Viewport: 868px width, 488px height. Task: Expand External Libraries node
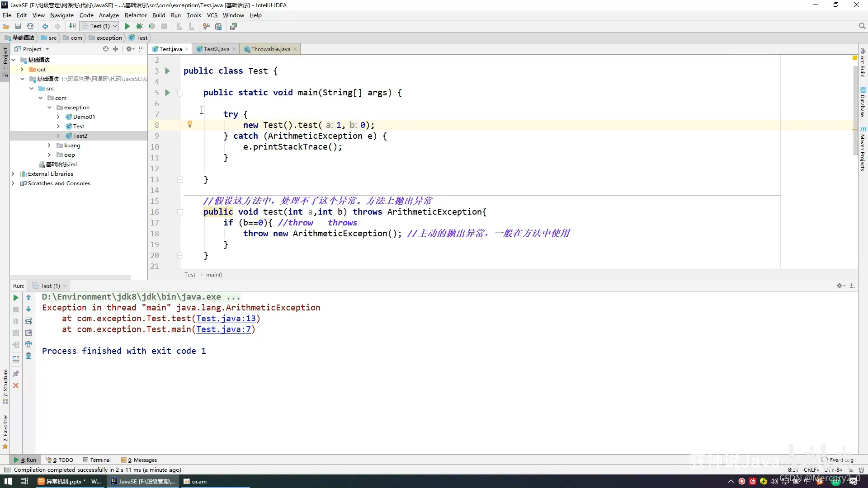(13, 174)
